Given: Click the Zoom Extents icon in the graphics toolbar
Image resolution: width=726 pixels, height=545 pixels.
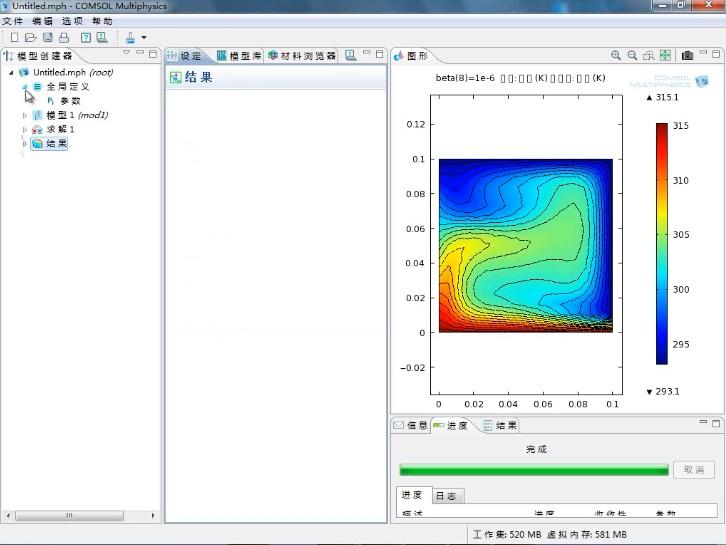Looking at the screenshot, I should point(665,56).
